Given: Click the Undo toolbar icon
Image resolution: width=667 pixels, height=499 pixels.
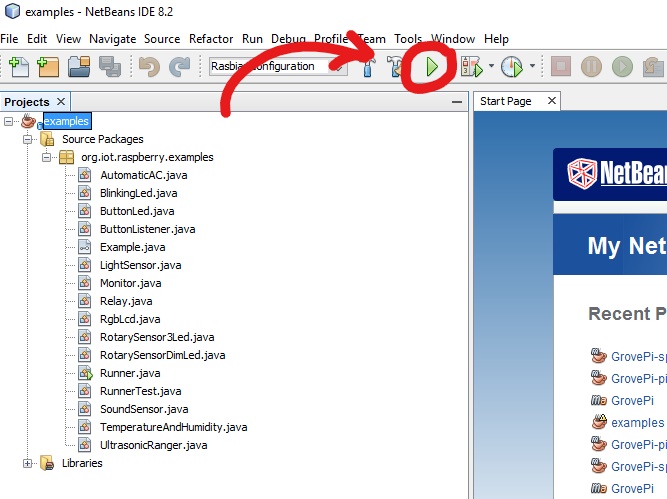Looking at the screenshot, I should coord(149,66).
